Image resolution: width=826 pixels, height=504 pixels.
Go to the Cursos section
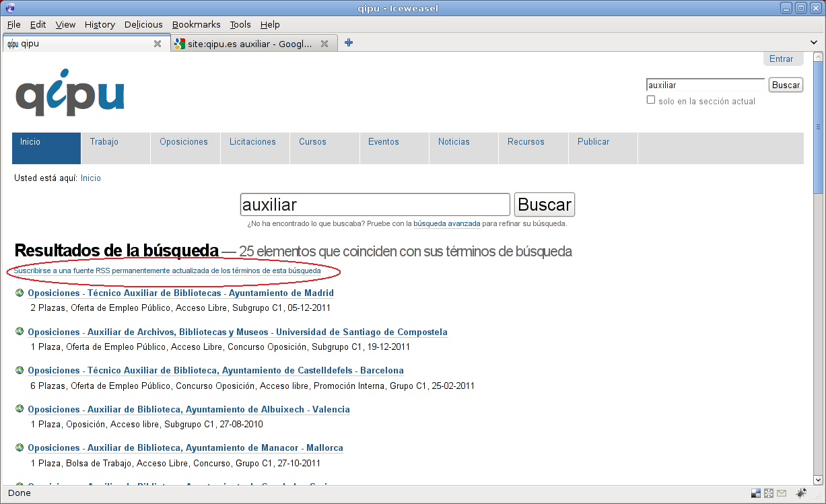(x=325, y=148)
